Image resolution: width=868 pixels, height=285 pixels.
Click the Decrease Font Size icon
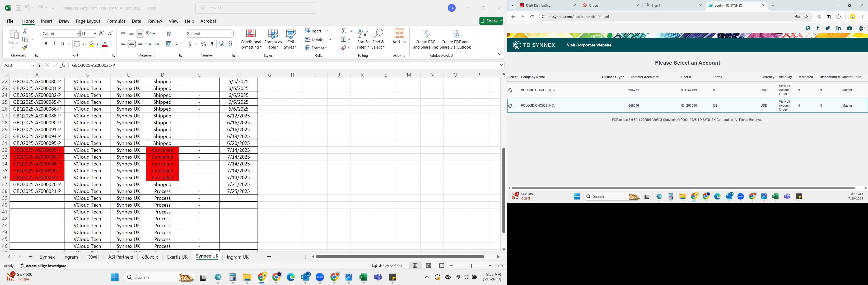tap(110, 33)
